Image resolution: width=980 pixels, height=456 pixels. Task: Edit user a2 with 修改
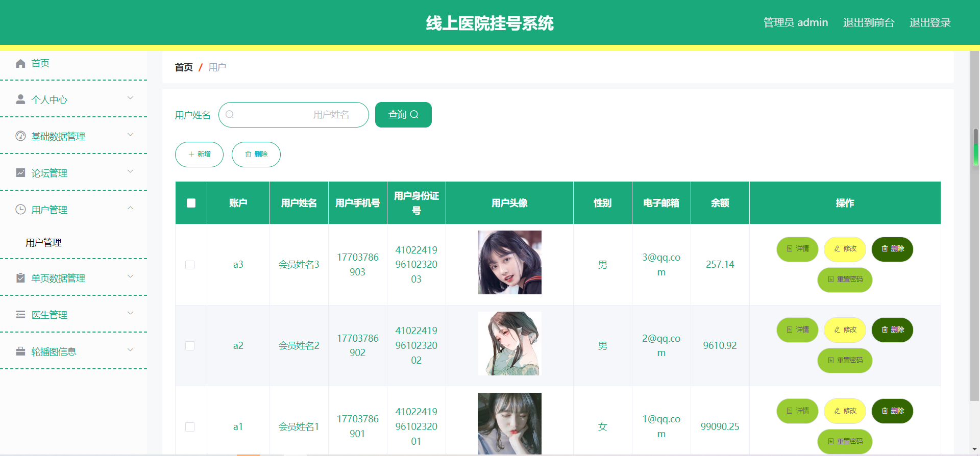pos(845,330)
